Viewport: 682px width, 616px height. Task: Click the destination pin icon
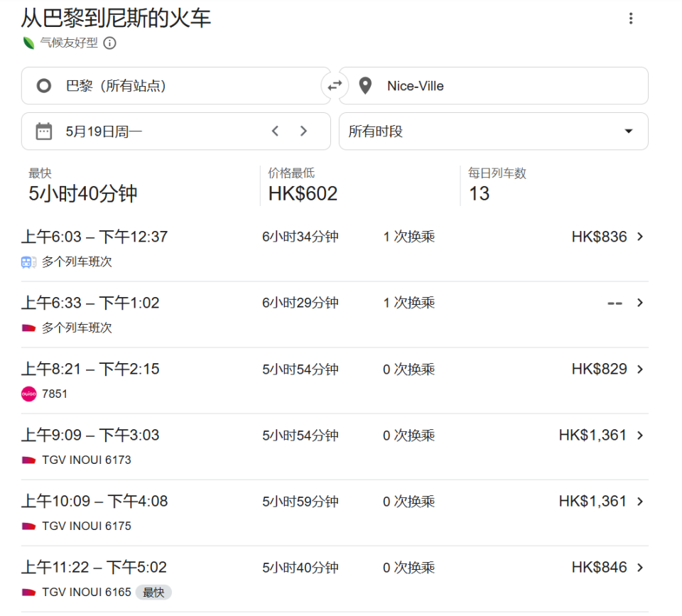(x=365, y=86)
